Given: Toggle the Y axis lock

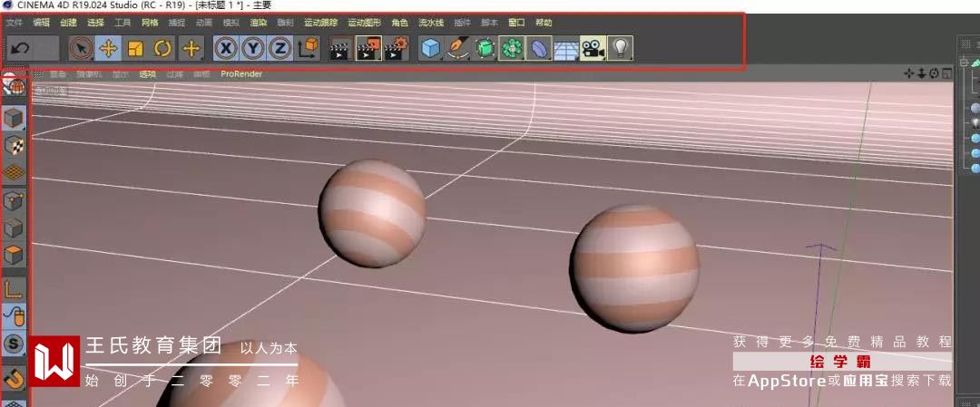Looking at the screenshot, I should coord(253,48).
